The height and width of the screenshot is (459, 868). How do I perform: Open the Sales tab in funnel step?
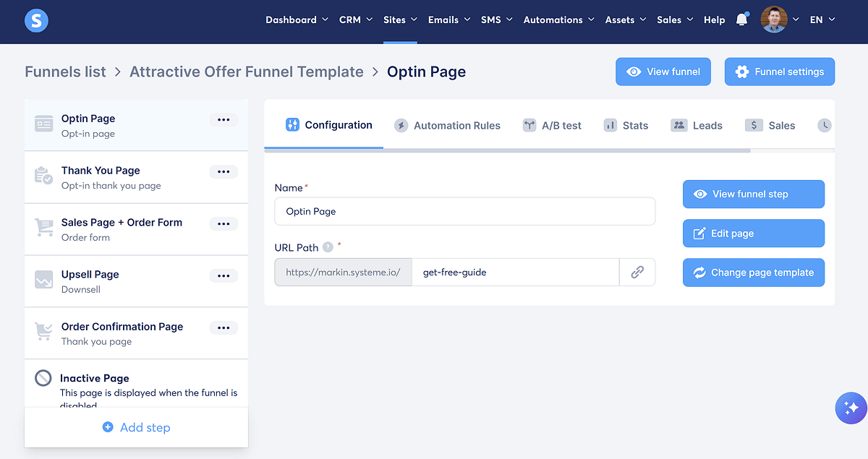click(x=770, y=125)
